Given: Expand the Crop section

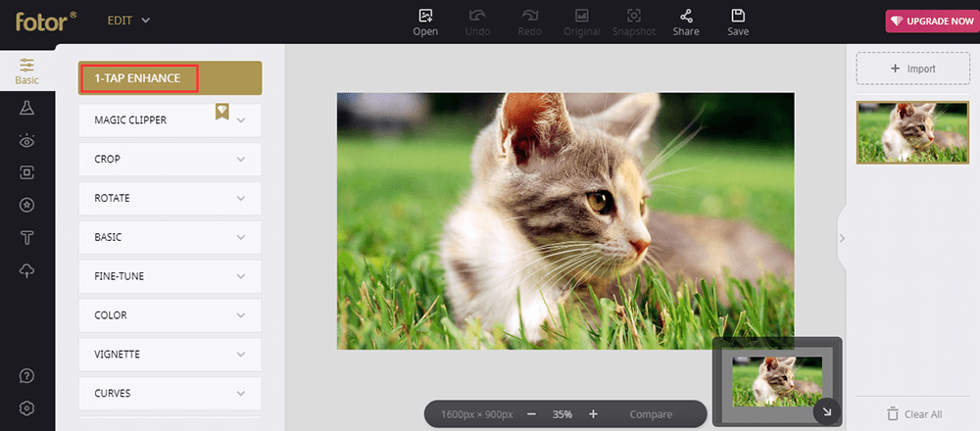Looking at the screenshot, I should tap(170, 159).
